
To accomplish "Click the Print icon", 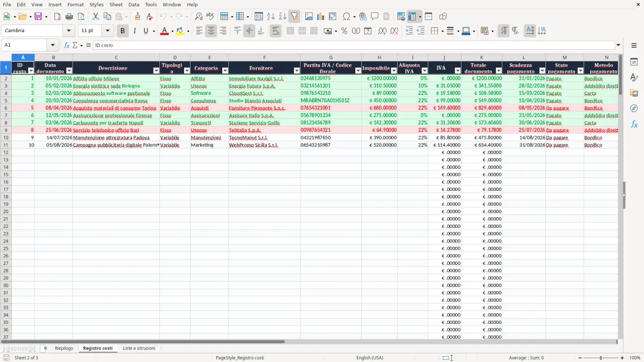I will (x=69, y=17).
